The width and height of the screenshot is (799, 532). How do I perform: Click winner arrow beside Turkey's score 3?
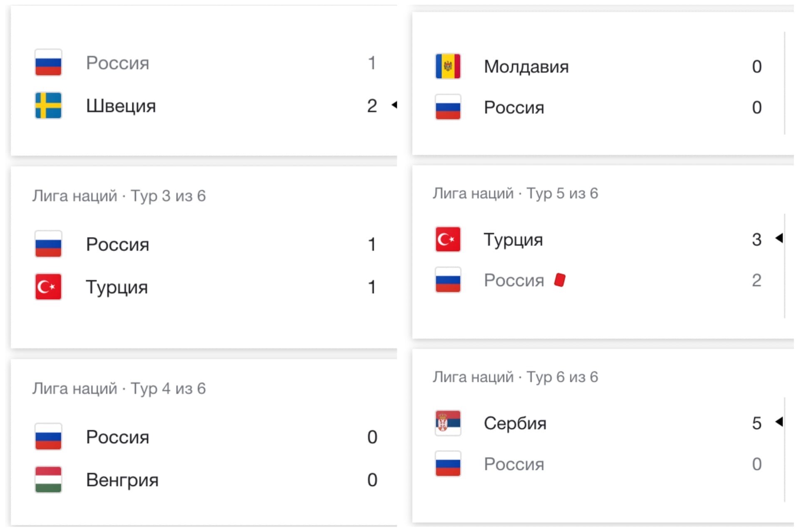pos(779,238)
